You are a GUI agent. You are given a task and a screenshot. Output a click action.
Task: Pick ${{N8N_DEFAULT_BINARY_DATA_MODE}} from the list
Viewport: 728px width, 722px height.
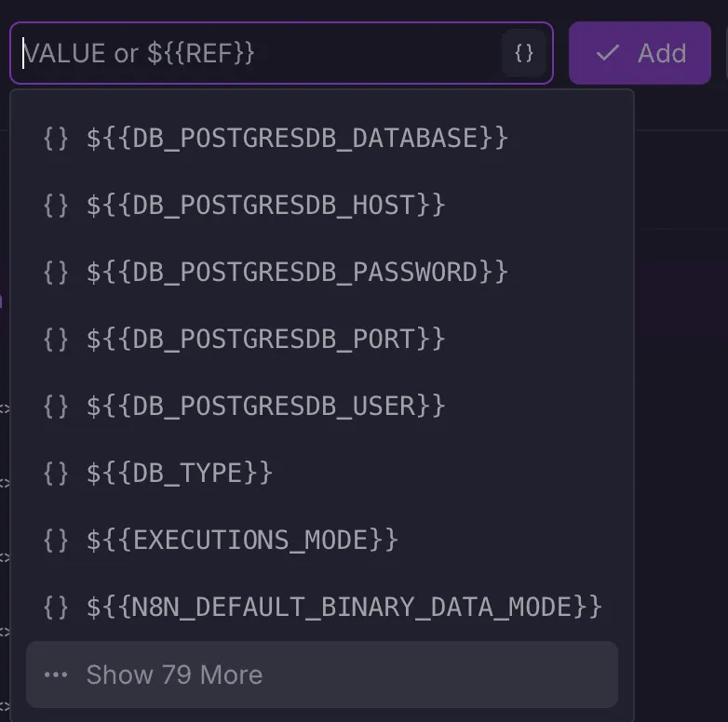pyautogui.click(x=344, y=607)
